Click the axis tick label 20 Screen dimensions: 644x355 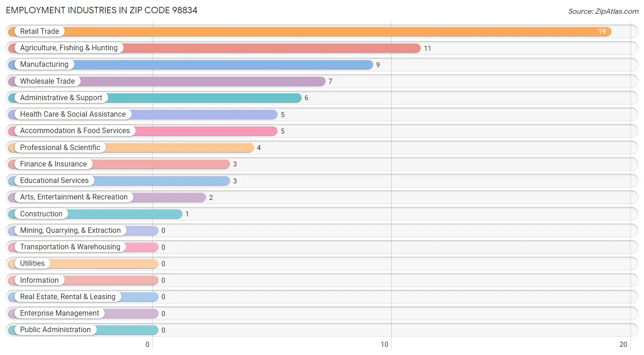tap(623, 344)
